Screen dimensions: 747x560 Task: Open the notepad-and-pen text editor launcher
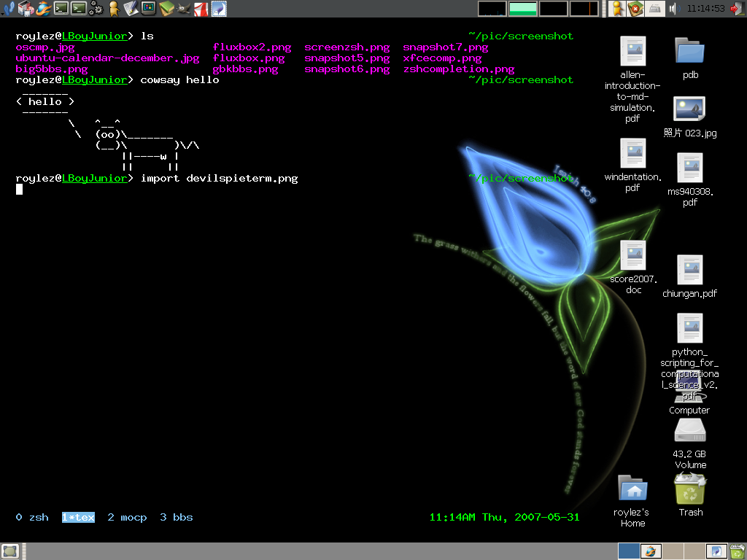point(131,9)
